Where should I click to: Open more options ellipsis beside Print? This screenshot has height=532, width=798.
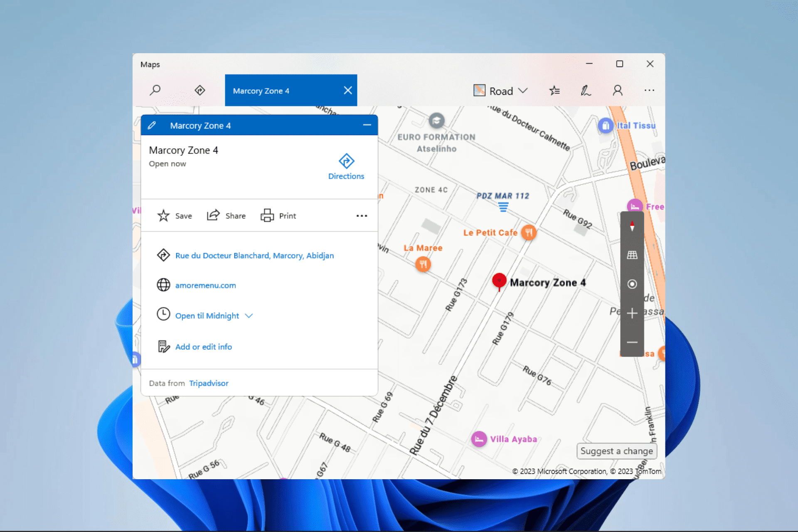coord(362,216)
